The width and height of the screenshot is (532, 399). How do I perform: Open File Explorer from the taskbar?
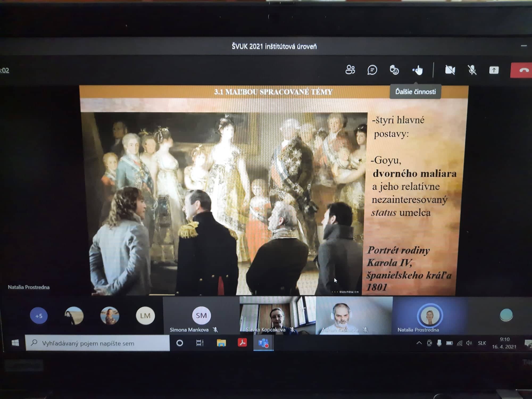[221, 343]
